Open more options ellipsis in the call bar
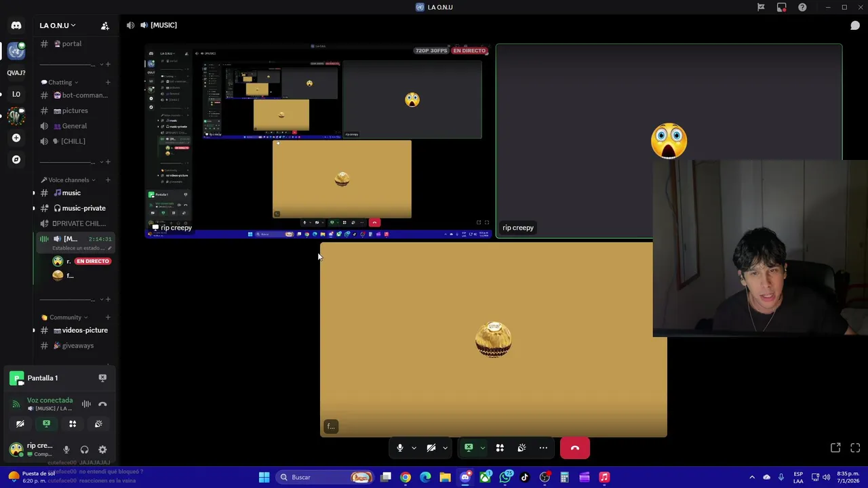Screen dimensions: 868x488 [543, 448]
